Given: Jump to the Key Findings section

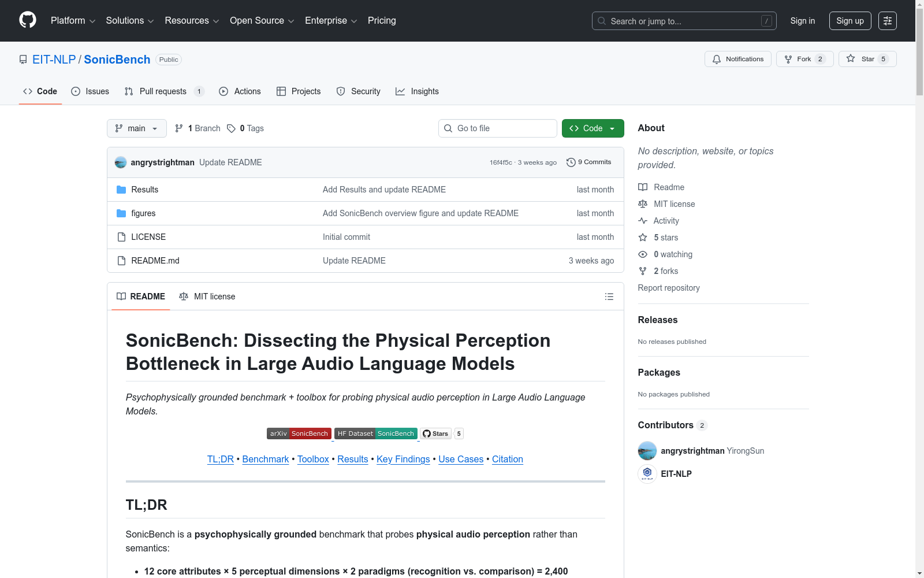Looking at the screenshot, I should [x=403, y=459].
